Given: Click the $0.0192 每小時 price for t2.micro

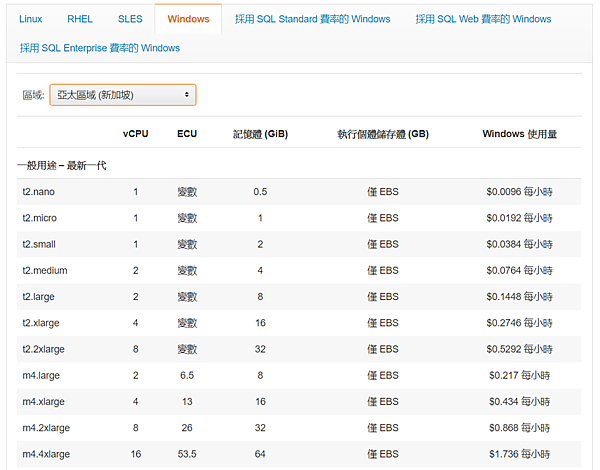Looking at the screenshot, I should click(x=519, y=218).
